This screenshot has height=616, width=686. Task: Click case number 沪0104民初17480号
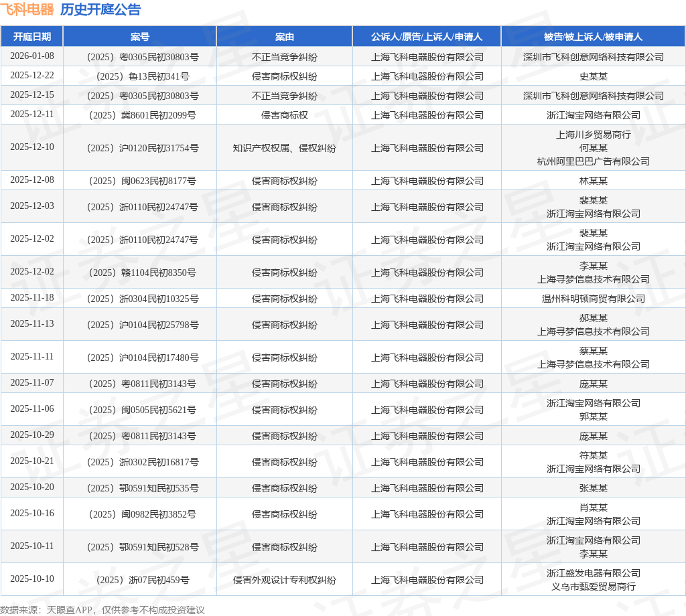pyautogui.click(x=143, y=358)
